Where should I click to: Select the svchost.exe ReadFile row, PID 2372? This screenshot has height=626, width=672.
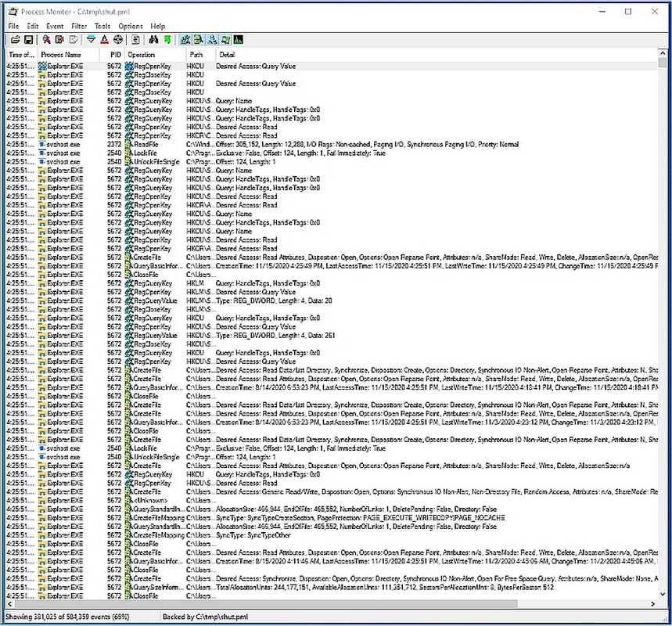[332, 145]
